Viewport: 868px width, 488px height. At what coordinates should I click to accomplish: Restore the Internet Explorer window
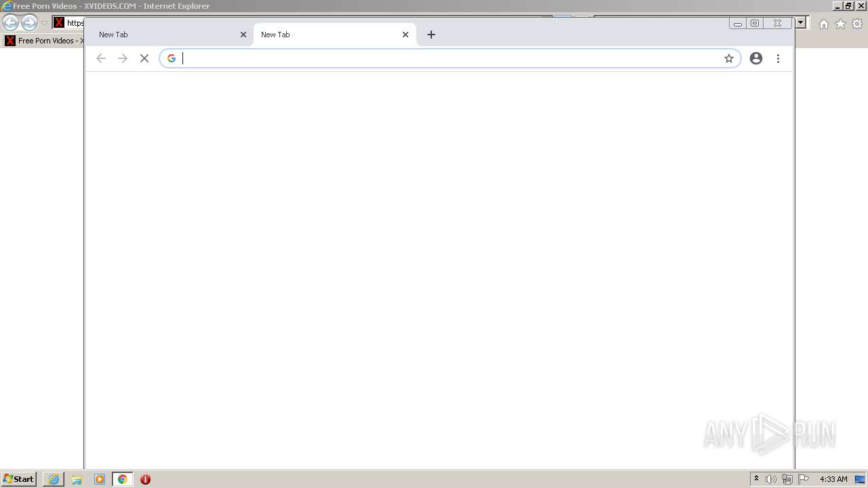(848, 6)
